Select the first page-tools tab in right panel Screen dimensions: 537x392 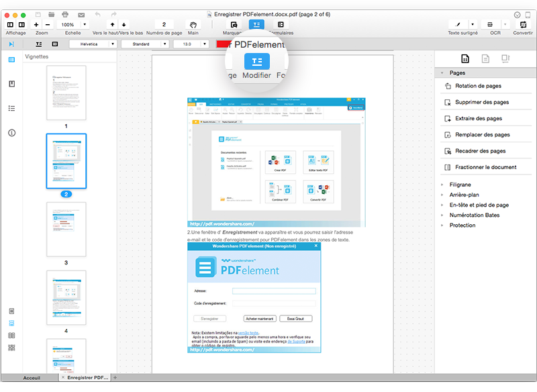(x=465, y=59)
